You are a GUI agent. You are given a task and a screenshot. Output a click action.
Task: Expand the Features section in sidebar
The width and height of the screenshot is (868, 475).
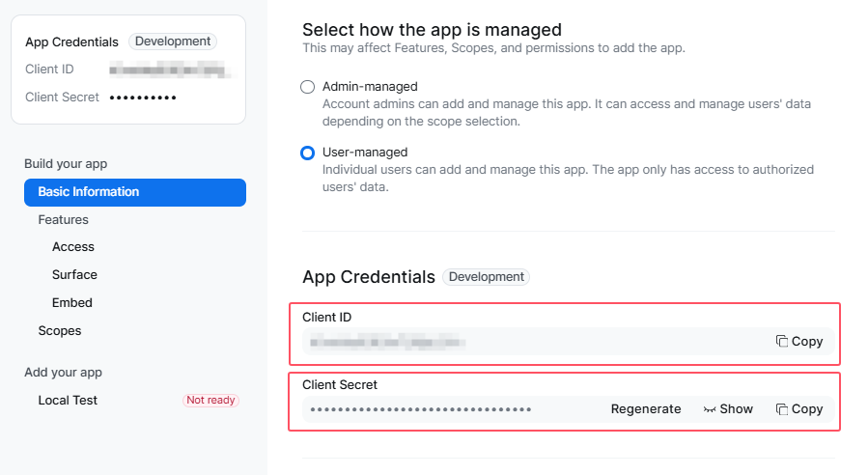(64, 220)
